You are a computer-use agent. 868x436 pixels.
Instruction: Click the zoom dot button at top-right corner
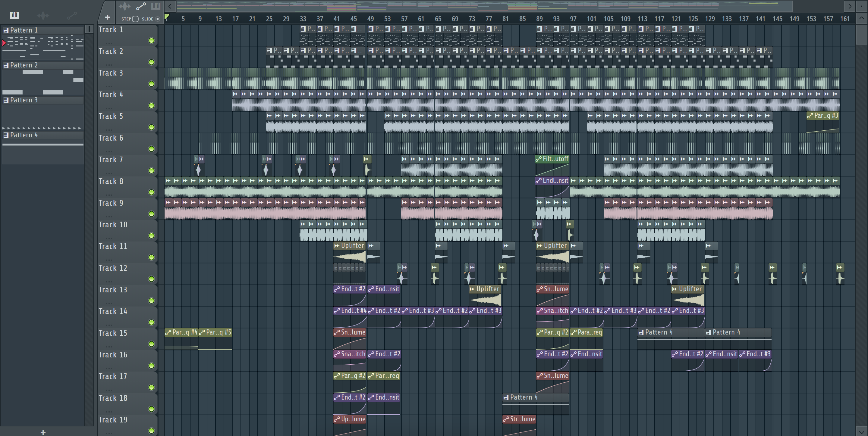[862, 6]
